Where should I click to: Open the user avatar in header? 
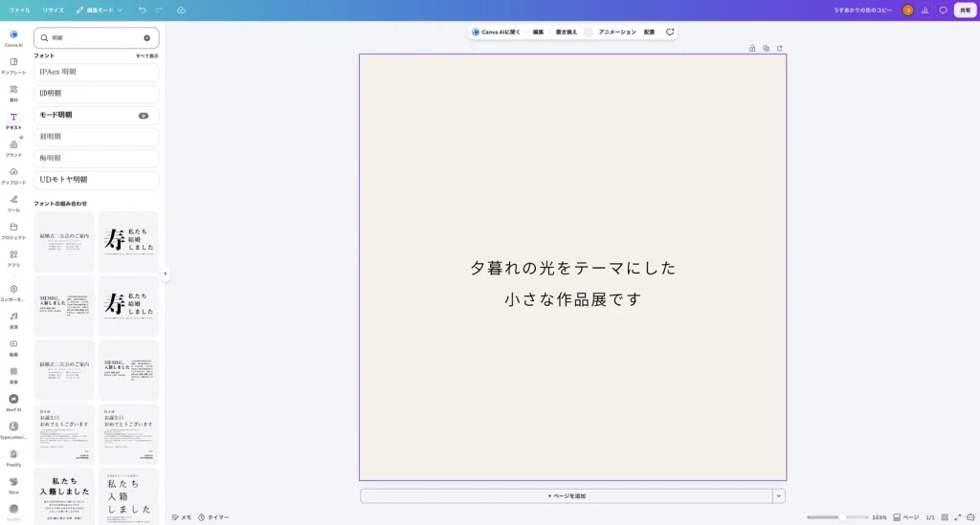(x=908, y=10)
